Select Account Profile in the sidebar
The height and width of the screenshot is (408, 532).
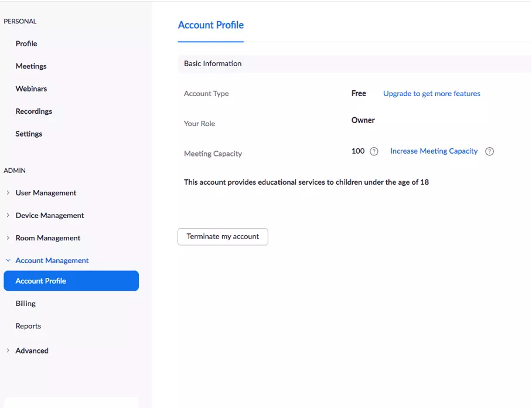click(x=40, y=281)
